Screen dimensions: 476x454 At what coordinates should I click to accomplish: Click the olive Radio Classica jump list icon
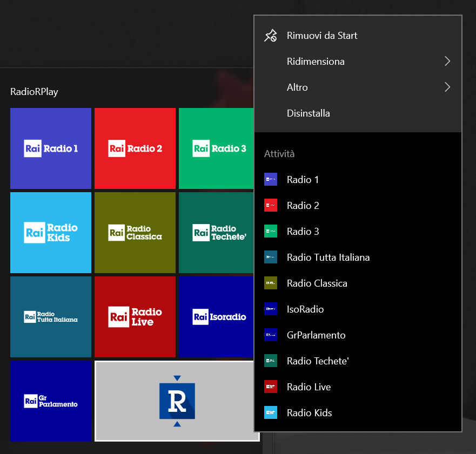pos(271,283)
